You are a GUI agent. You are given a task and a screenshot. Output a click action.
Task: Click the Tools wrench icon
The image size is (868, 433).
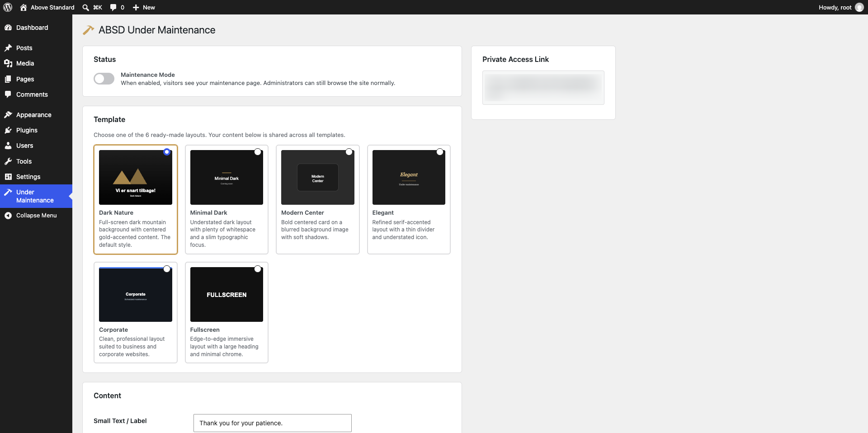coord(8,161)
